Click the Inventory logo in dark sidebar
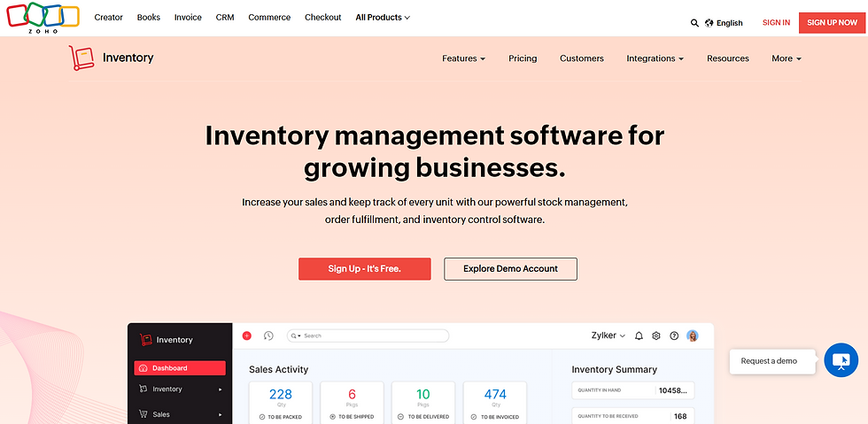 [x=145, y=340]
